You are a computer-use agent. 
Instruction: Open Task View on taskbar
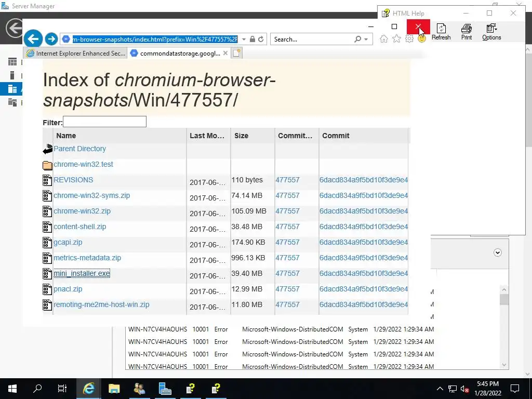click(x=62, y=389)
